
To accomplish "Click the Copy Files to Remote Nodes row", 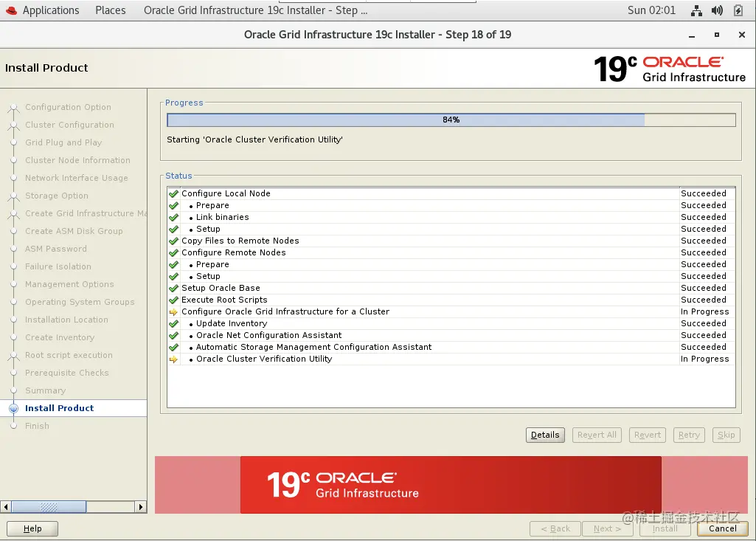I will [x=451, y=241].
